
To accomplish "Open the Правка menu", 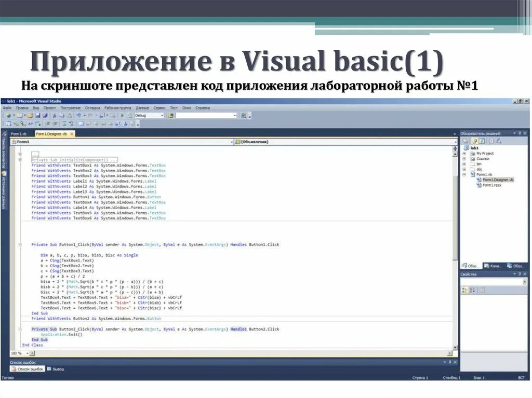I will [22, 108].
